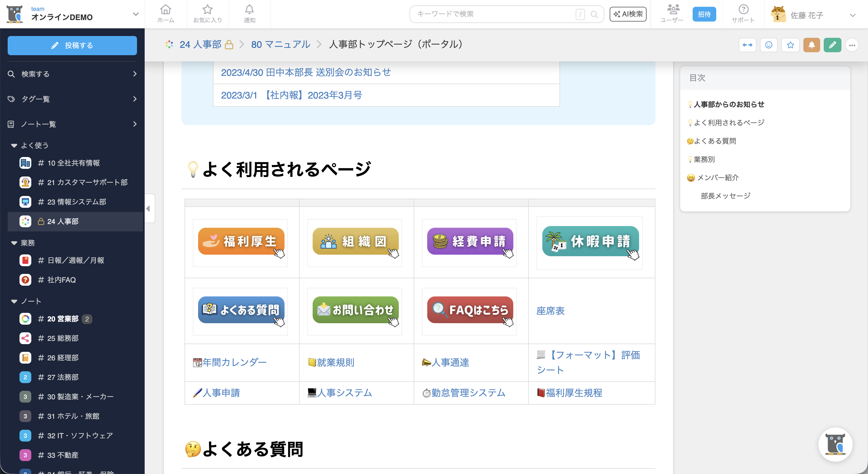Click the page width expand arrows icon
Screen dimensions: 868x474
click(x=747, y=45)
